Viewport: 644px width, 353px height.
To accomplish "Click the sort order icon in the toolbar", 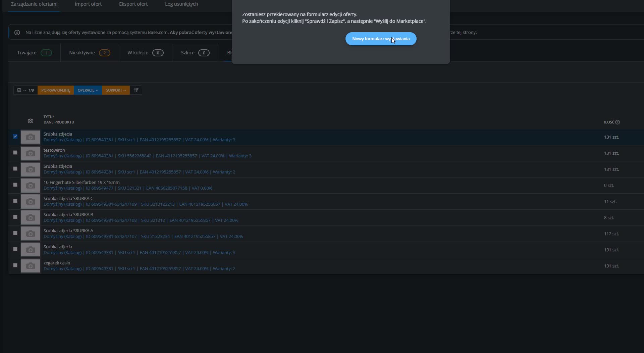I will (x=136, y=90).
